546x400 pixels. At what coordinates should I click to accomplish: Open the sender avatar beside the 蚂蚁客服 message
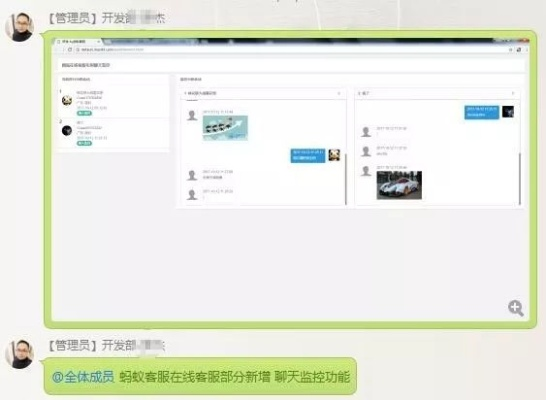tap(20, 354)
